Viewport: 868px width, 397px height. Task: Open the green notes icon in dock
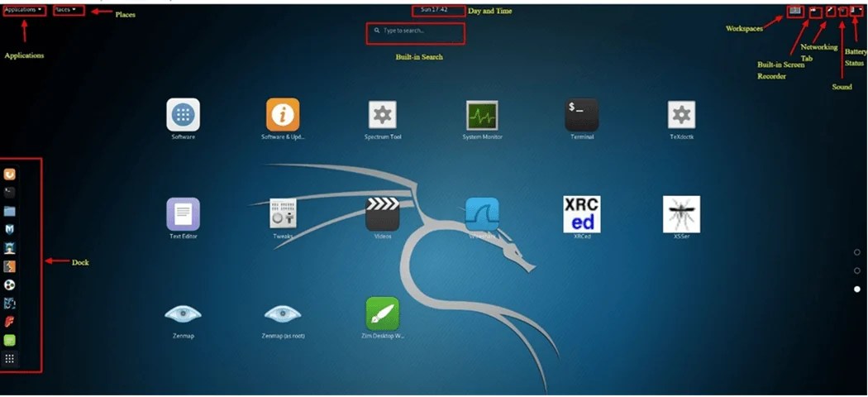[9, 340]
